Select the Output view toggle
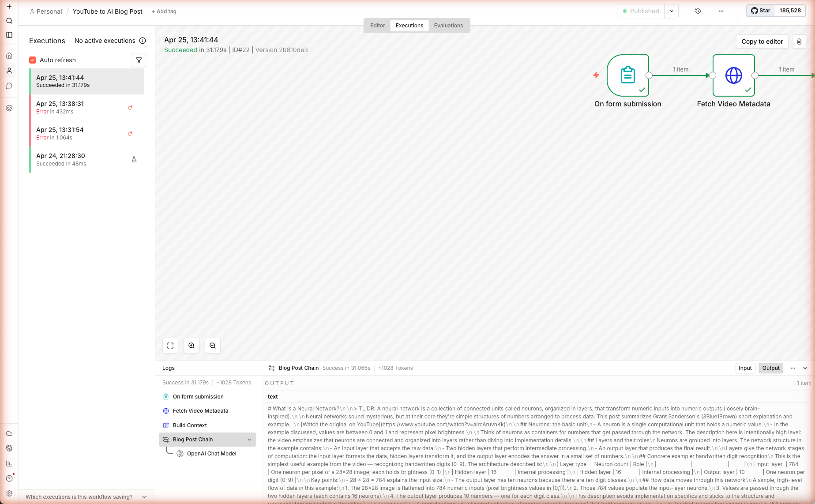Image resolution: width=815 pixels, height=504 pixels. [x=771, y=368]
